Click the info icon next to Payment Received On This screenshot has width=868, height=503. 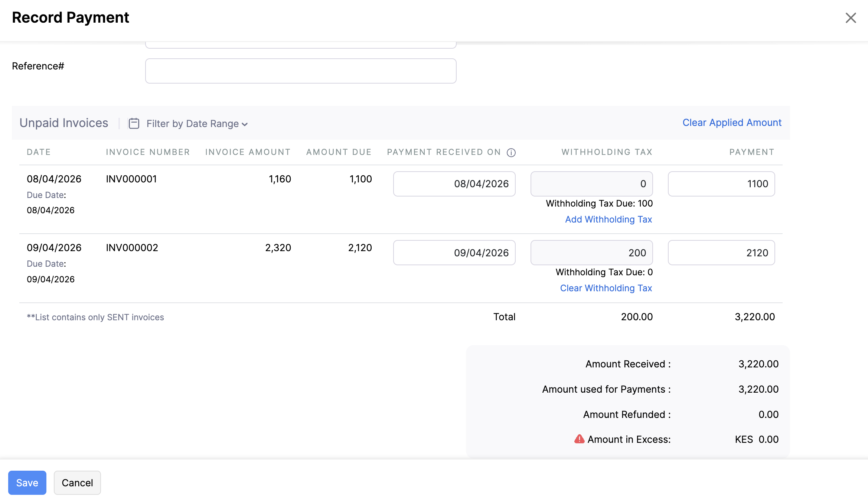[x=511, y=153]
